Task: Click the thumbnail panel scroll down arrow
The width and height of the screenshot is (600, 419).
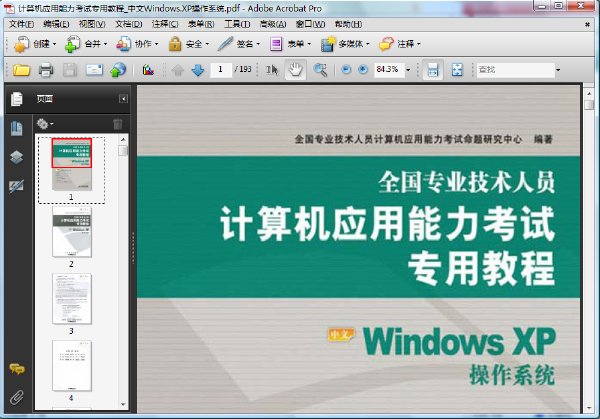Action: (123, 404)
